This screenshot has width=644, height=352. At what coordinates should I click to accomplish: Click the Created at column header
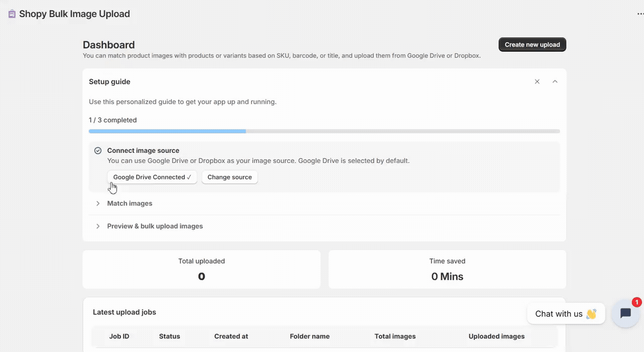click(231, 336)
